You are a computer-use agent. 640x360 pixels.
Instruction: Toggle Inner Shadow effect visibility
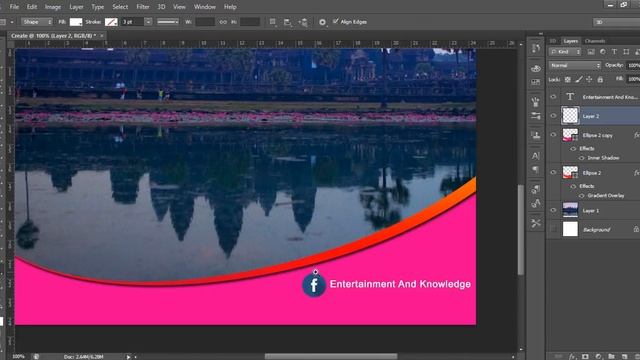[x=582, y=158]
